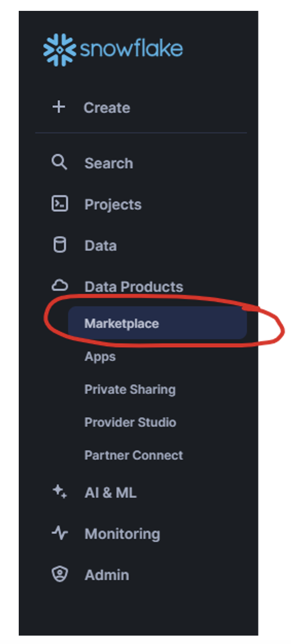Viewport: 291px width, 644px height.
Task: Open Projects via the terminal icon
Action: pyautogui.click(x=59, y=204)
